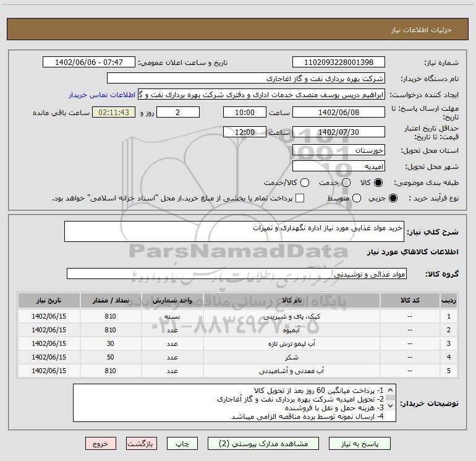Click the deadline time field 10:00
The image size is (476, 461).
point(245,112)
